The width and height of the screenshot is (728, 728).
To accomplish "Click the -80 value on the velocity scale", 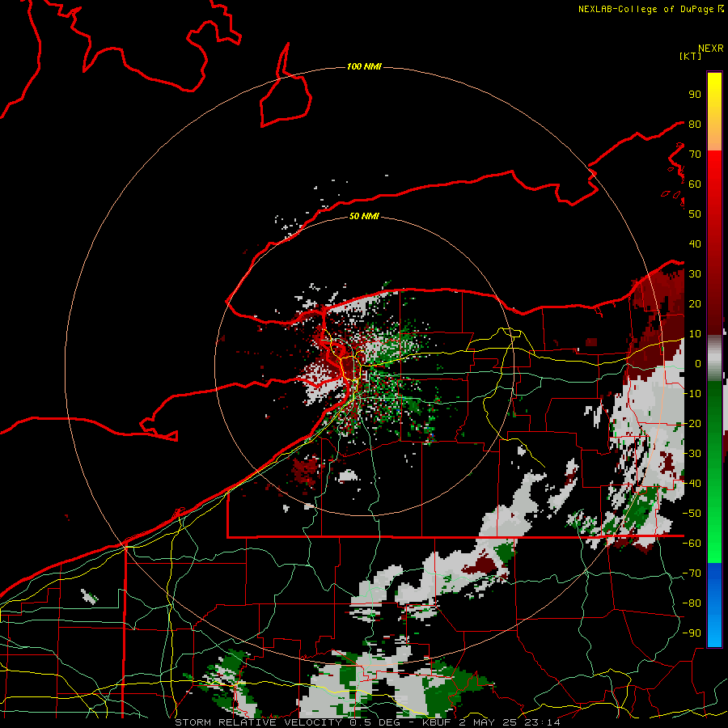I will tap(692, 603).
